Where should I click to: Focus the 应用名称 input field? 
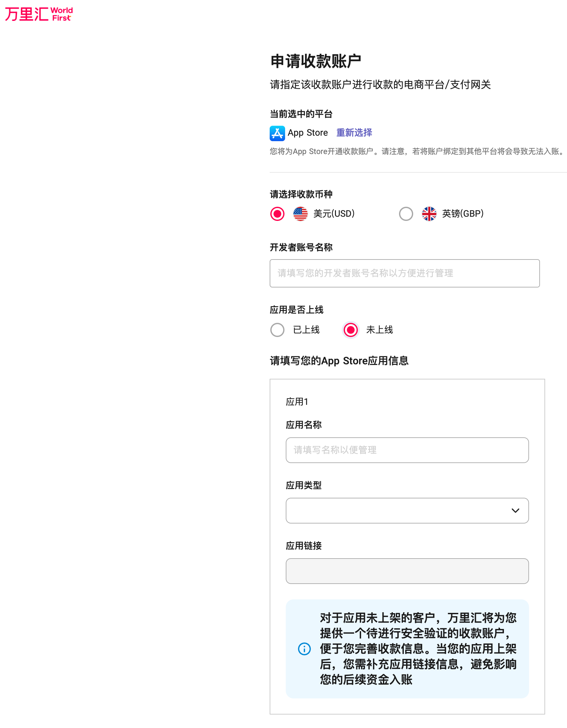pos(407,450)
